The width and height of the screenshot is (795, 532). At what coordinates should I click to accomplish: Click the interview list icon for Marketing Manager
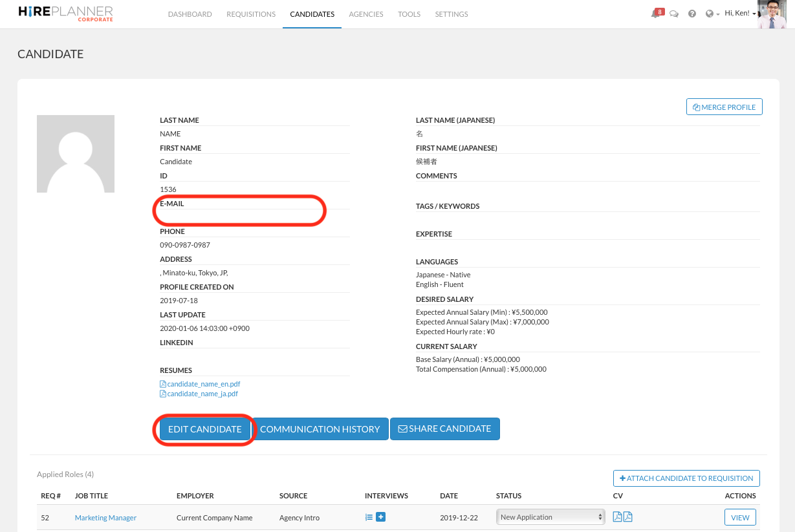[369, 517]
